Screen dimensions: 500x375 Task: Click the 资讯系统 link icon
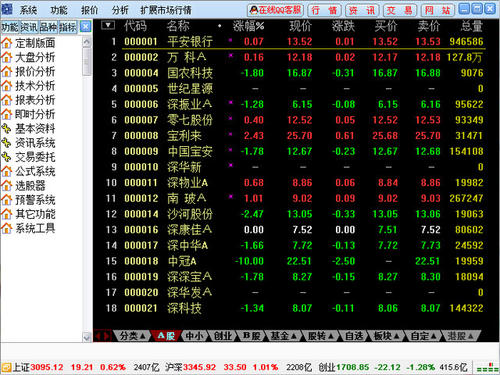[x=6, y=143]
